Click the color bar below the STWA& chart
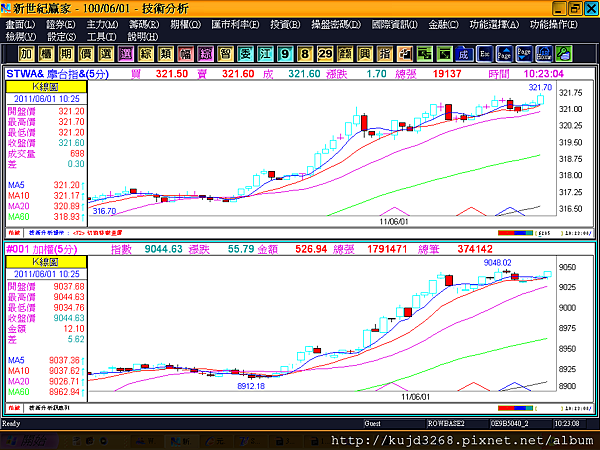The width and height of the screenshot is (600, 450). (x=515, y=233)
